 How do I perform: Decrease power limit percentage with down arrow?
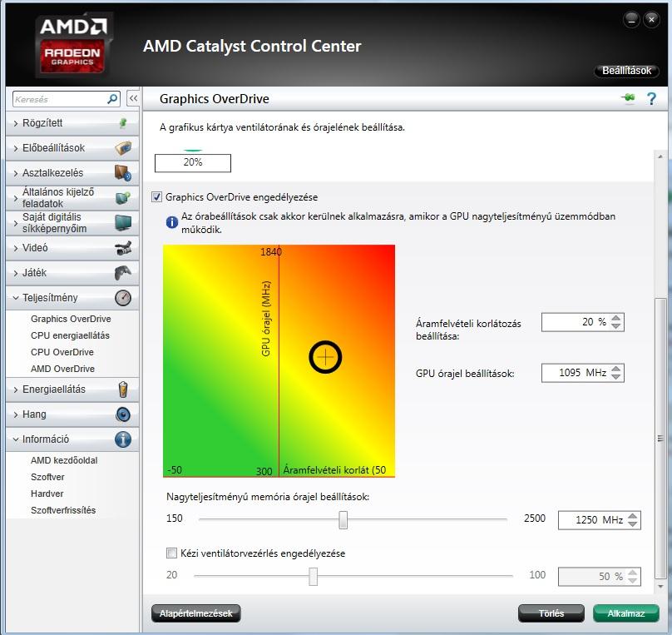(615, 326)
